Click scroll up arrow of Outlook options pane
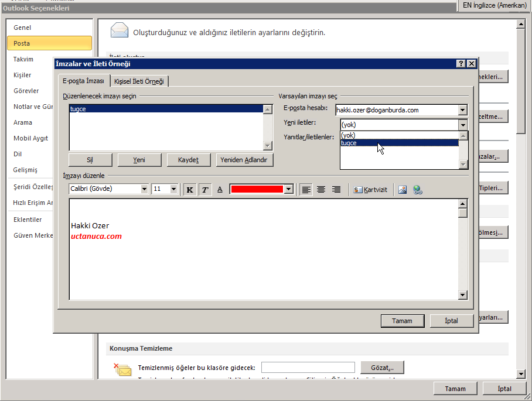Screen dimensions: 532x401 (x=521, y=24)
